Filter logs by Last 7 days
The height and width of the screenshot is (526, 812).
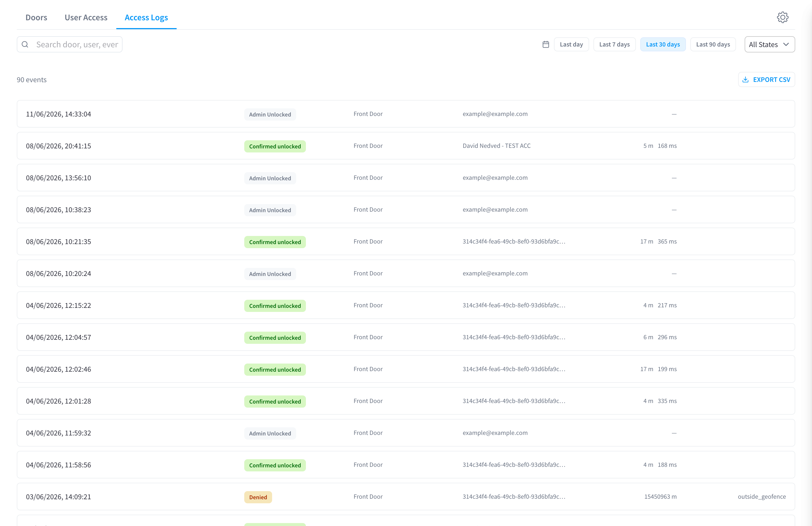tap(615, 44)
